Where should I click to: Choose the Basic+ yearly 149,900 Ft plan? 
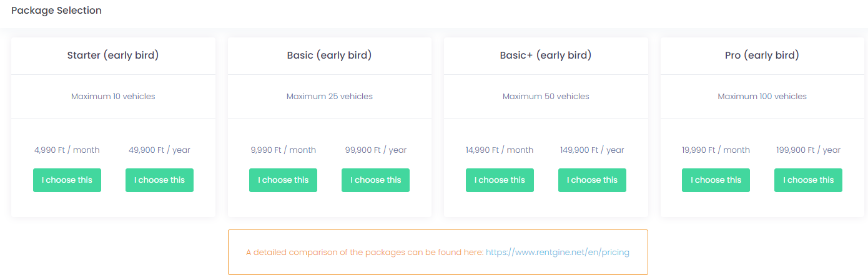[x=592, y=180]
